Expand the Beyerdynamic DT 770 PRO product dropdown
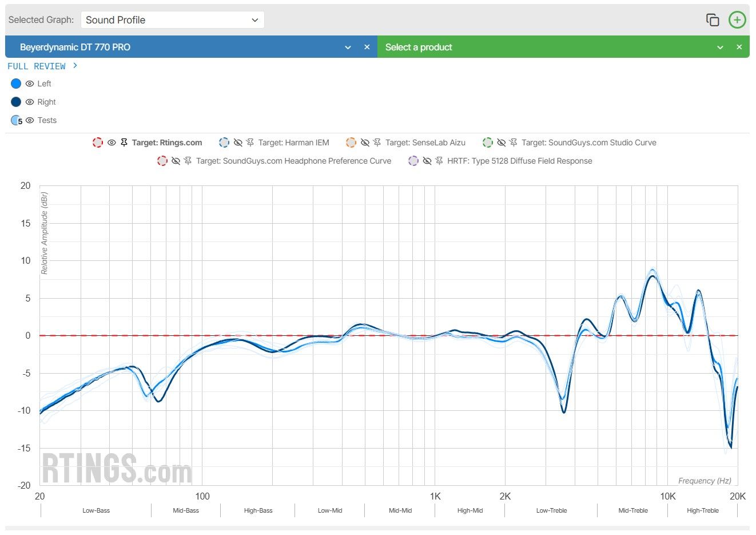 click(348, 47)
